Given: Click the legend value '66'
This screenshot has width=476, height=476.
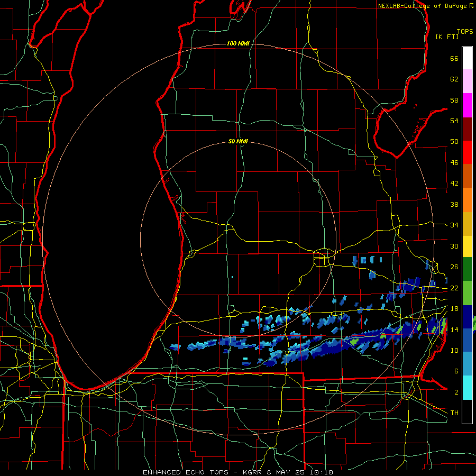Looking at the screenshot, I should [454, 58].
